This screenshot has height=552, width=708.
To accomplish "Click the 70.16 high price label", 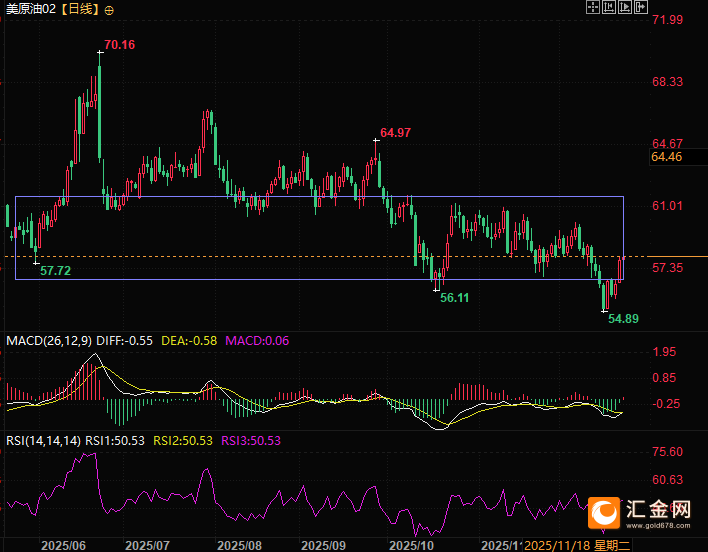I will tap(119, 45).
